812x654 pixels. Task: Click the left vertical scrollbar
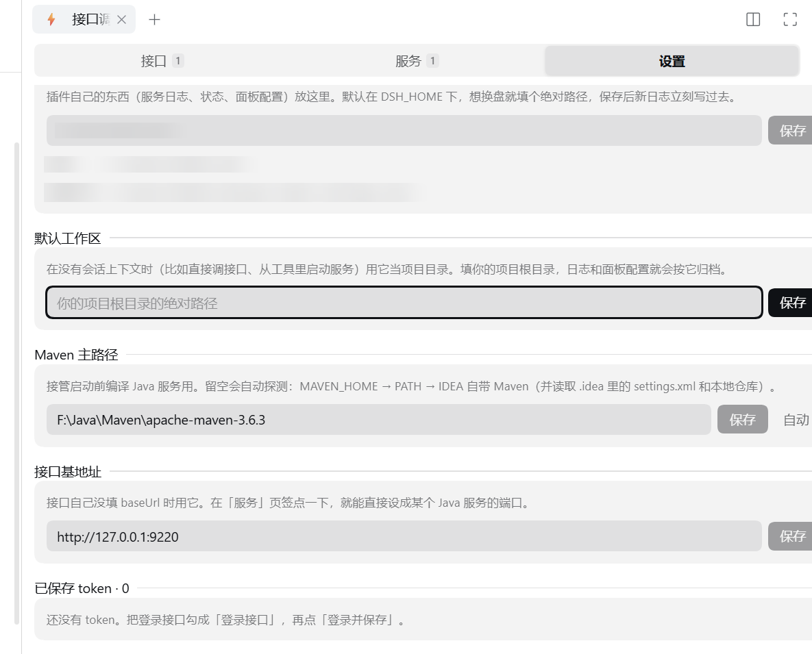(16, 383)
